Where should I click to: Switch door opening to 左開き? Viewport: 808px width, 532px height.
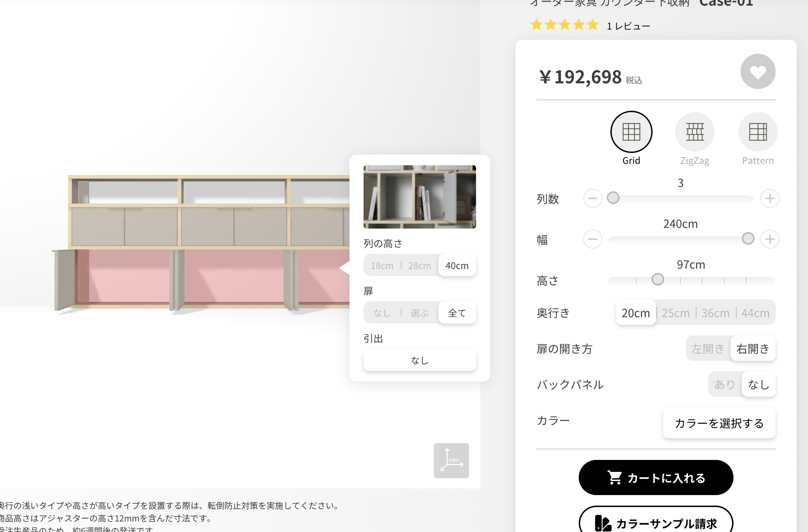click(x=707, y=349)
